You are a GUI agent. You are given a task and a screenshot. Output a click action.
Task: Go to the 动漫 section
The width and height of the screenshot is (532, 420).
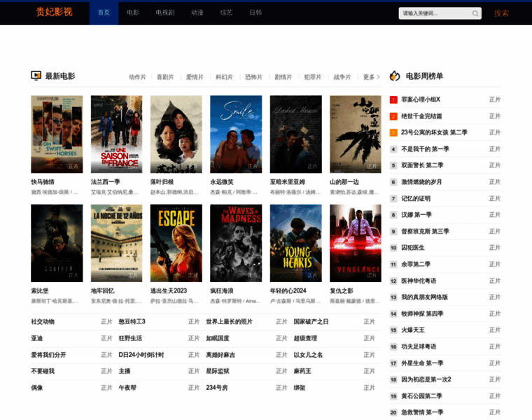pyautogui.click(x=197, y=13)
